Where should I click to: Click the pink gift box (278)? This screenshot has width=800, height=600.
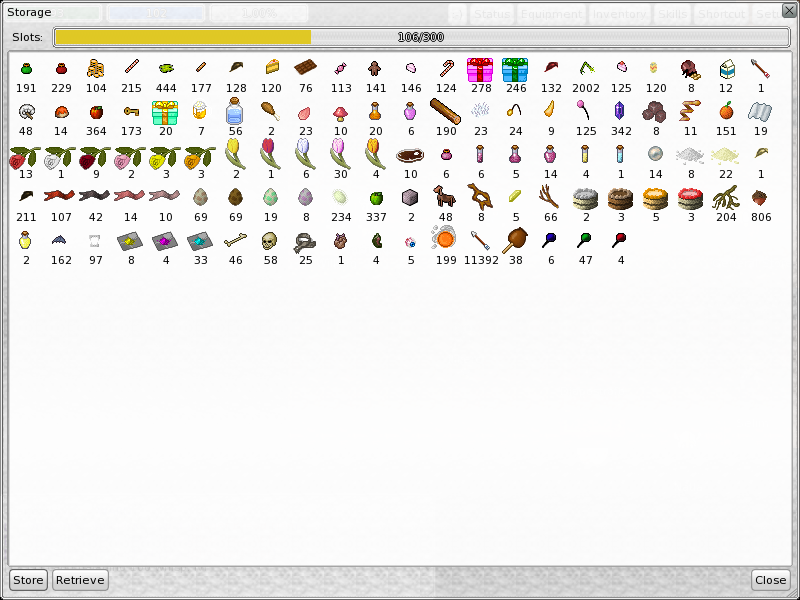click(x=480, y=70)
